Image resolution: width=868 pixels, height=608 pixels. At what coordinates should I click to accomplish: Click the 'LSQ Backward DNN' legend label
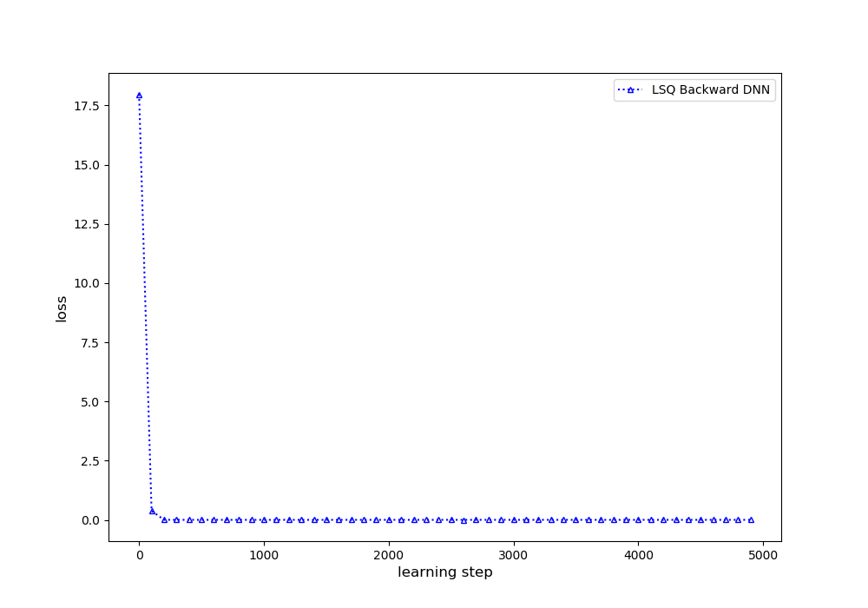click(x=710, y=89)
